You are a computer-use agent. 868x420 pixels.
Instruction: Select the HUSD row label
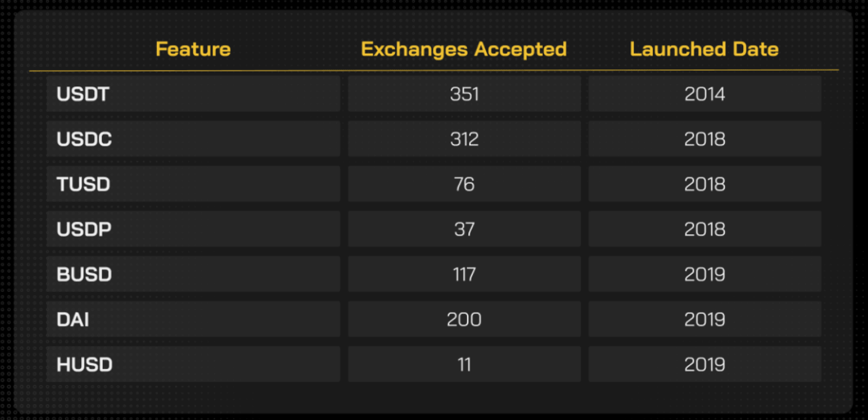tap(84, 364)
